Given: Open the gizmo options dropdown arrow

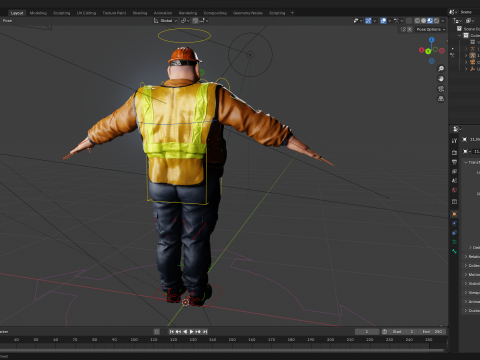Looking at the screenshot, I should coord(375,21).
